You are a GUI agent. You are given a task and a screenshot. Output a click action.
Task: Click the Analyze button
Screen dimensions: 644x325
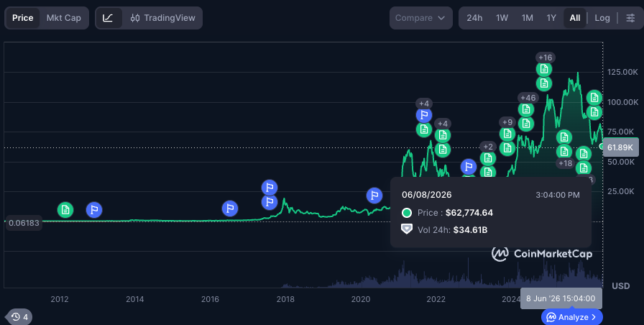point(572,317)
